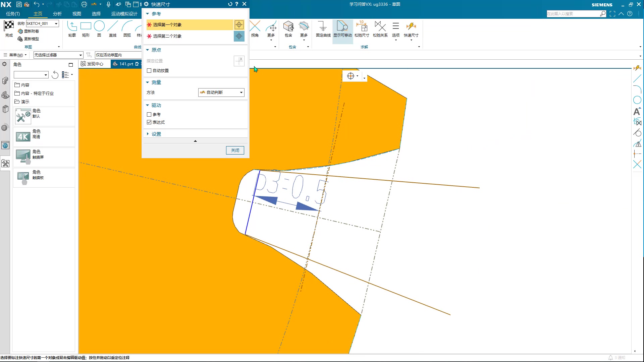Image resolution: width=644 pixels, height=362 pixels.
Task: Click the Relax Dimensions icon
Action: pyautogui.click(x=362, y=27)
